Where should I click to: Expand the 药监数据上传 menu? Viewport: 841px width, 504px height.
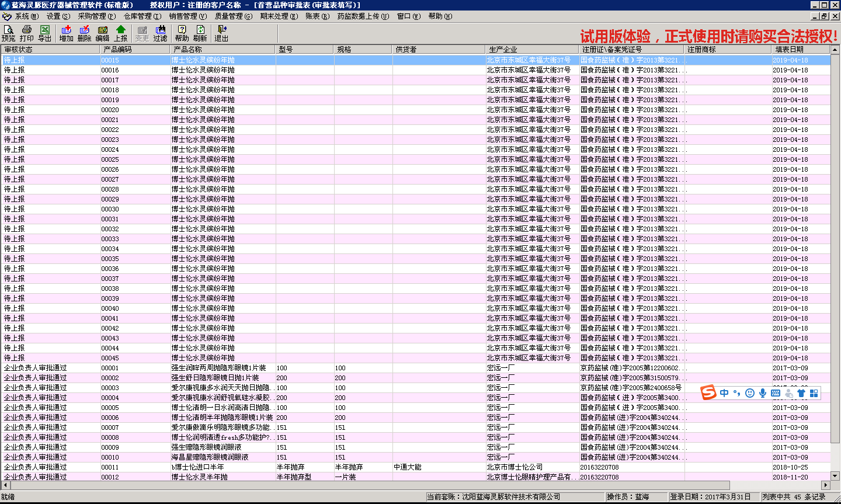363,16
